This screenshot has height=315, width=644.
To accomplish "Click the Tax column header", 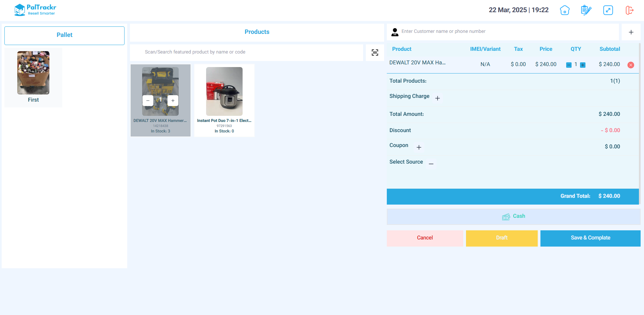I will [x=518, y=49].
